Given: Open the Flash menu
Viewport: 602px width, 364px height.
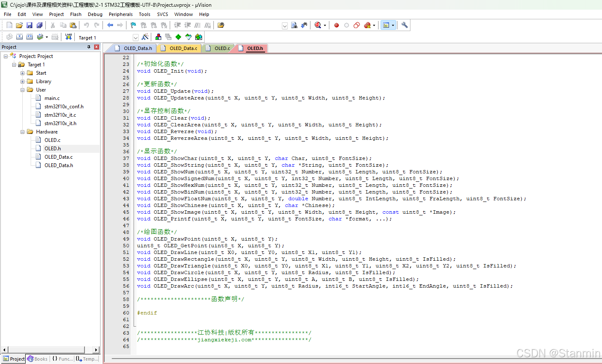Looking at the screenshot, I should (x=76, y=14).
